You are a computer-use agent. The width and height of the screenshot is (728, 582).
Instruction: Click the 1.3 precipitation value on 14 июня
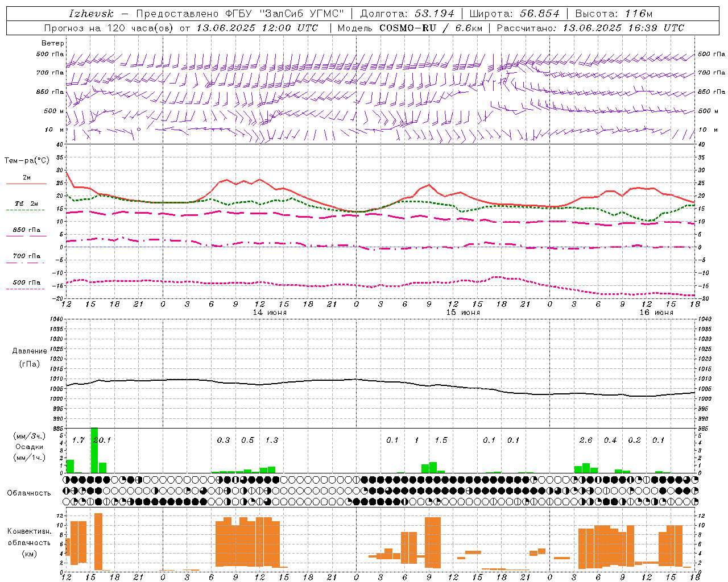coord(271,440)
